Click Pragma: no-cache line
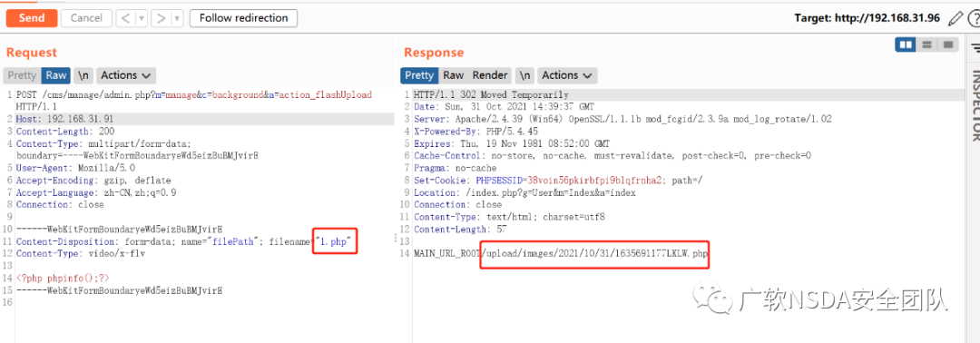 tap(455, 168)
